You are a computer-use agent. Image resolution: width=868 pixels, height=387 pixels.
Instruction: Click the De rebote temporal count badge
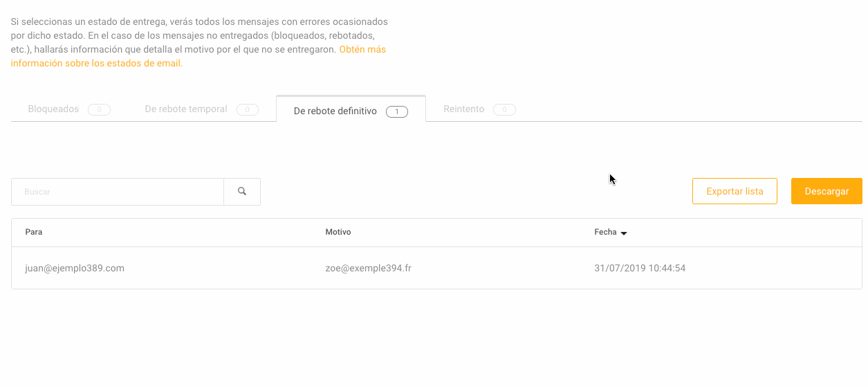tap(248, 109)
